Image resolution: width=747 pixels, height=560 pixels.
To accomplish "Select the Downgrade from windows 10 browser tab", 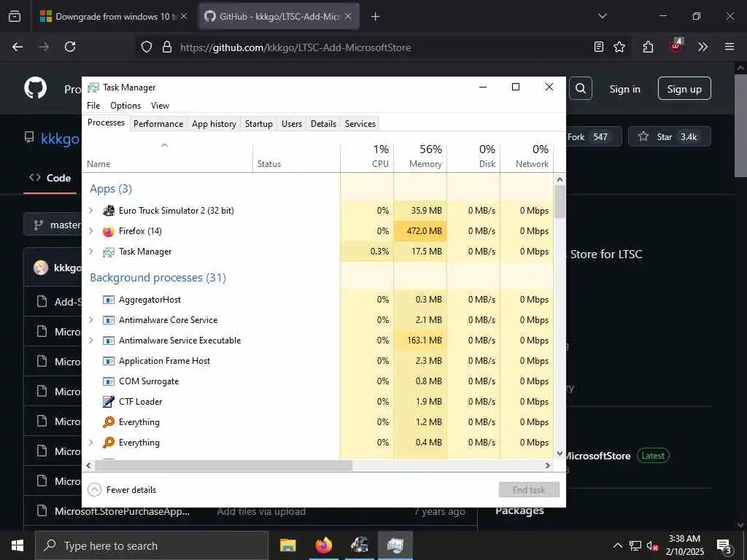I will 115,17.
